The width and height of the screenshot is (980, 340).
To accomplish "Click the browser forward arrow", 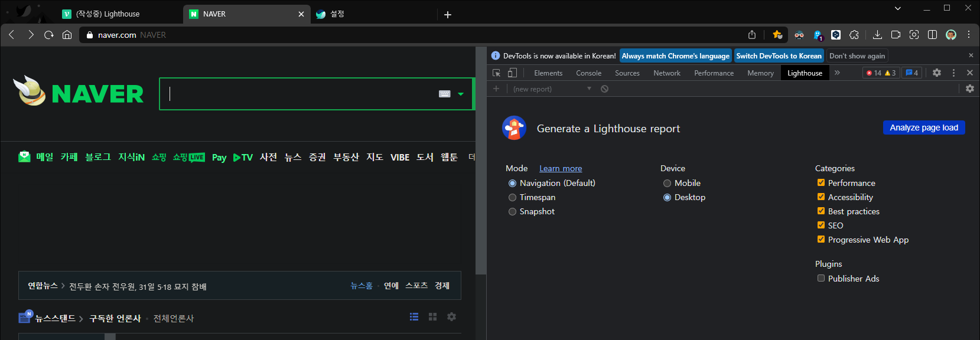I will (31, 35).
